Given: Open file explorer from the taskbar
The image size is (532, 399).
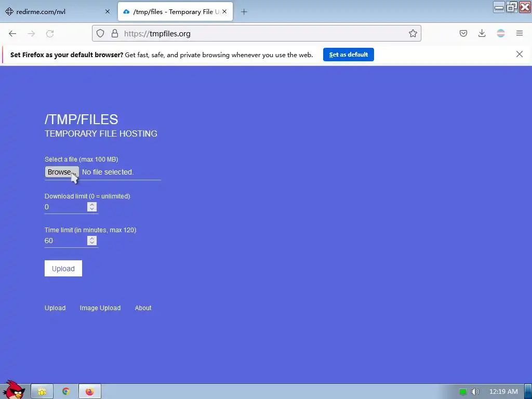Looking at the screenshot, I should (x=42, y=392).
